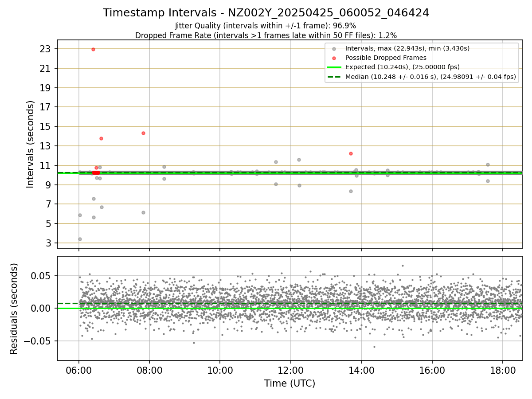Click the dashed green line sample in the legend
The height and width of the screenshot is (399, 532).
pyautogui.click(x=334, y=77)
